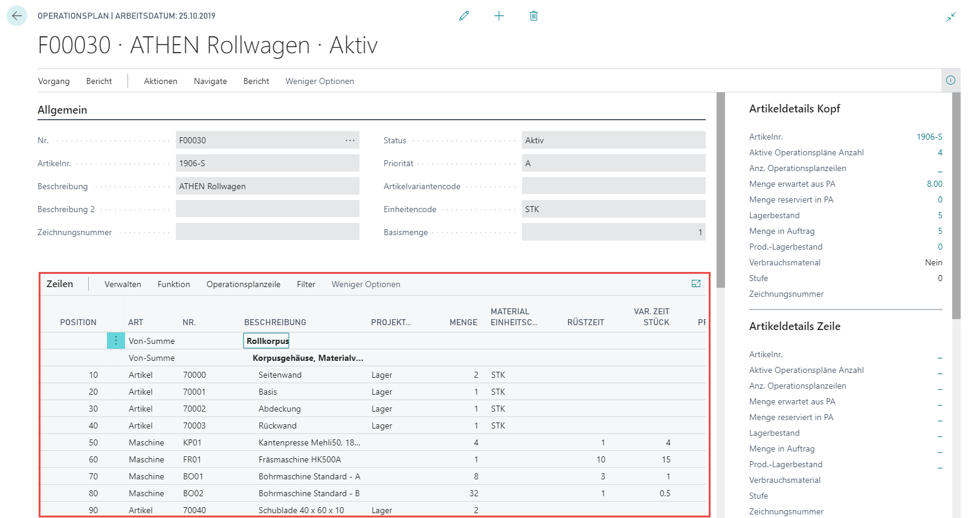Image resolution: width=980 pixels, height=518 pixels.
Task: Click the Artikeldetails Kopf heading
Action: (x=795, y=108)
